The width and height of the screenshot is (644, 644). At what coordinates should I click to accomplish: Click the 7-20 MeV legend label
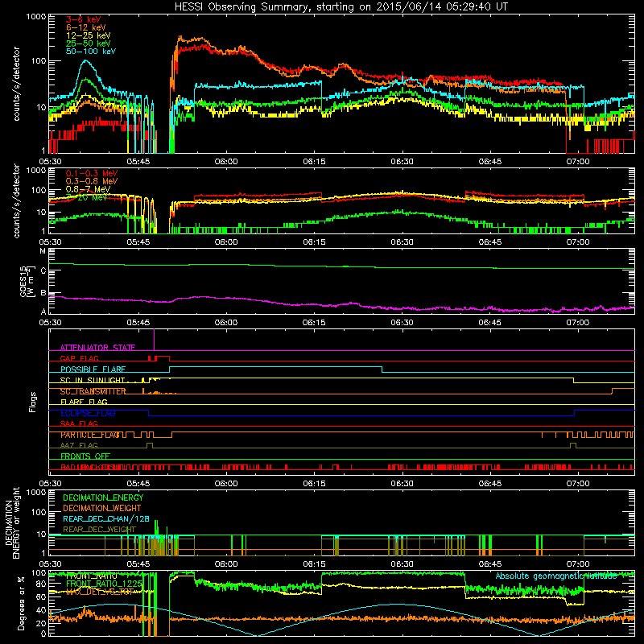point(86,197)
